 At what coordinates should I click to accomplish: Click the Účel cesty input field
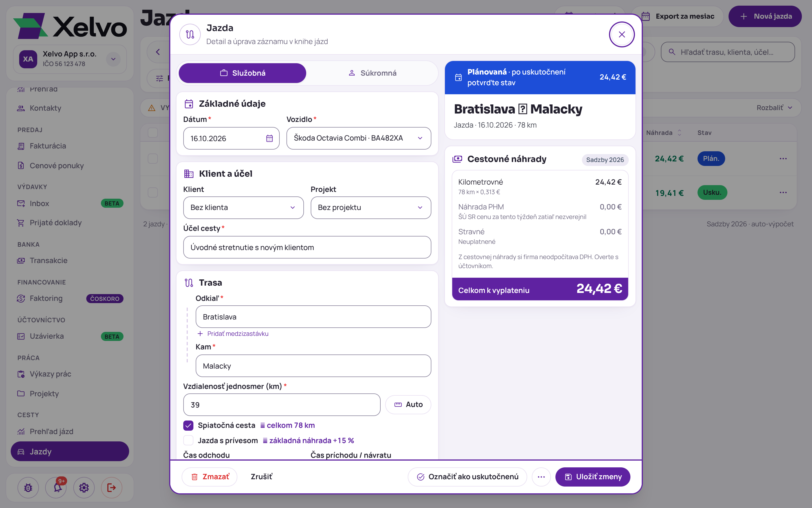pos(307,247)
